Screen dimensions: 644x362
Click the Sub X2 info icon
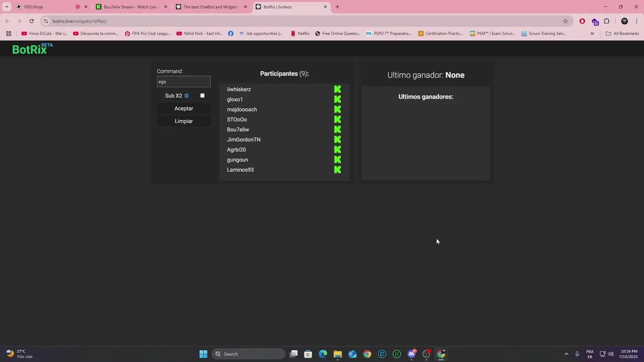pos(186,96)
